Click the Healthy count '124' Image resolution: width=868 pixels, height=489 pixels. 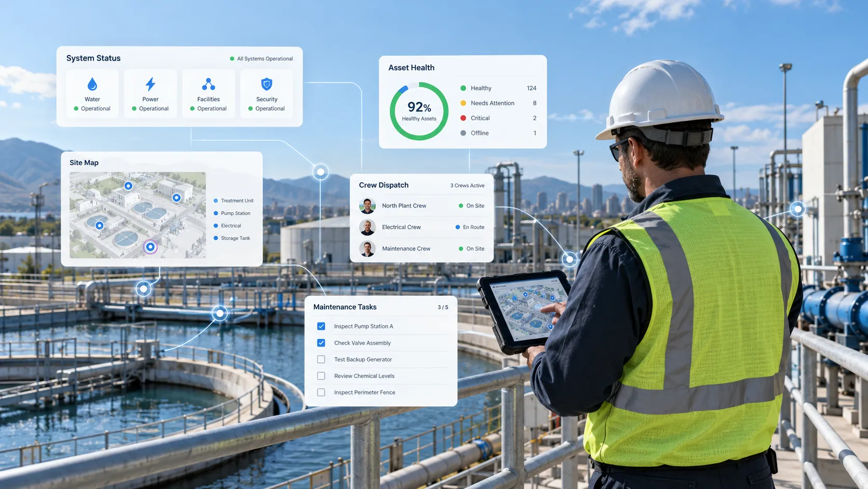pyautogui.click(x=532, y=88)
